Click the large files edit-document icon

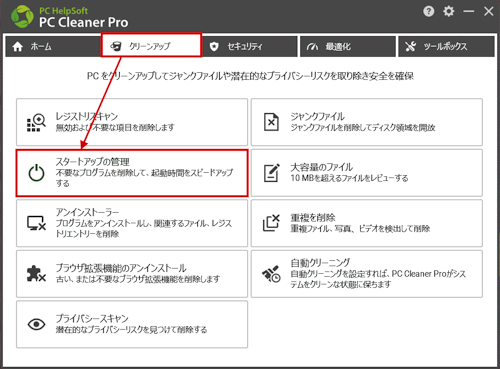tap(271, 173)
